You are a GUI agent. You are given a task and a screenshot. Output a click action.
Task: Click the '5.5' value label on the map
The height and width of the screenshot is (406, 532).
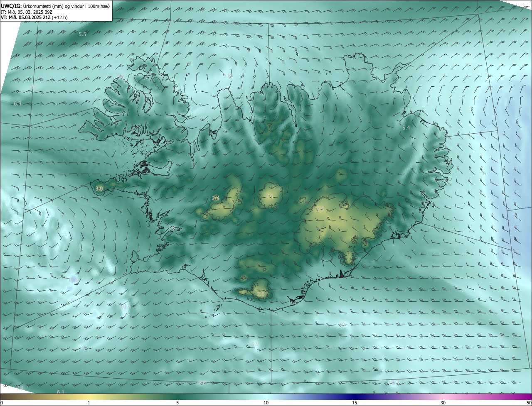point(82,34)
